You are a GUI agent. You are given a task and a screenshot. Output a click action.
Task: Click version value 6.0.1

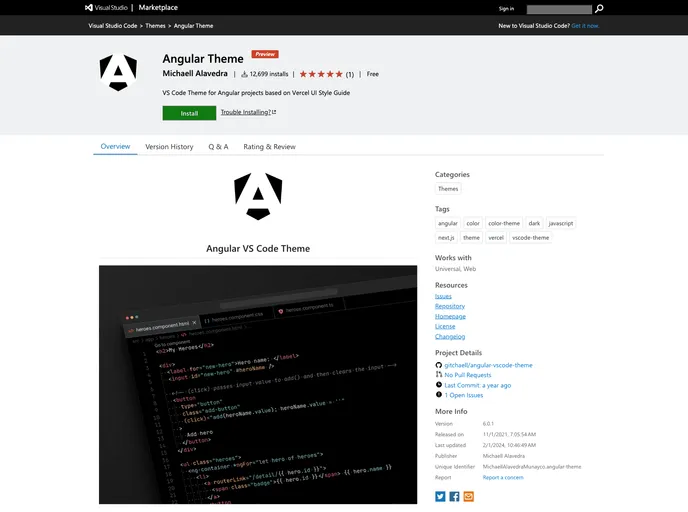click(488, 424)
